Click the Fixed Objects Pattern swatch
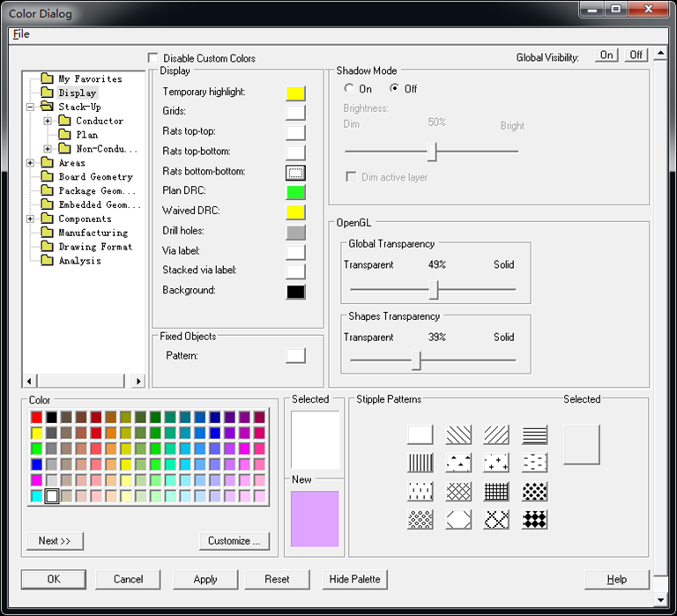Screen dimensions: 677x616 click(296, 356)
